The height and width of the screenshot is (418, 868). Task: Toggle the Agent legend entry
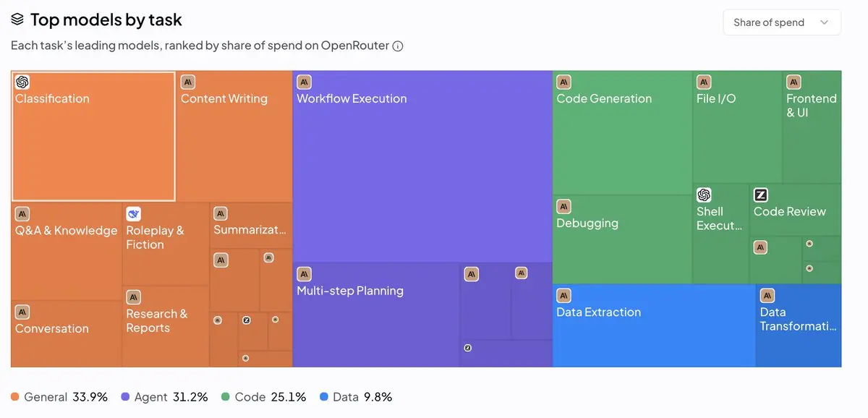coord(164,397)
